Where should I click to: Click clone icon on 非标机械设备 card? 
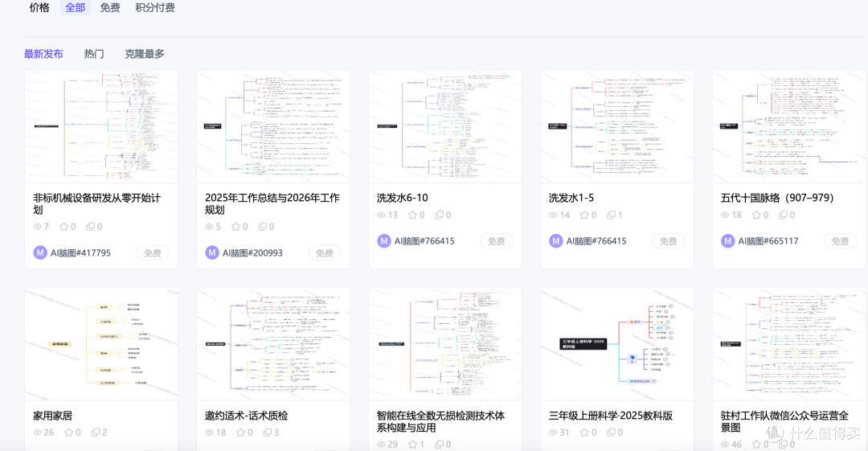(90, 227)
